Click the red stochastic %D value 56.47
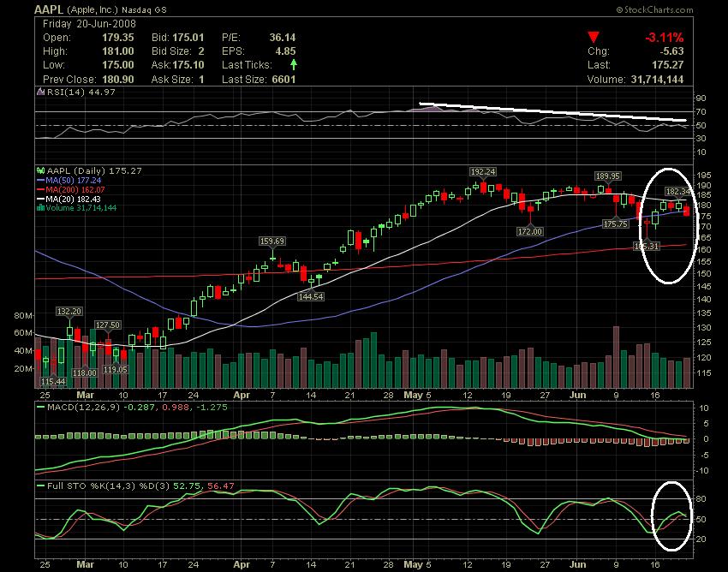This screenshot has width=728, height=572. 221,486
